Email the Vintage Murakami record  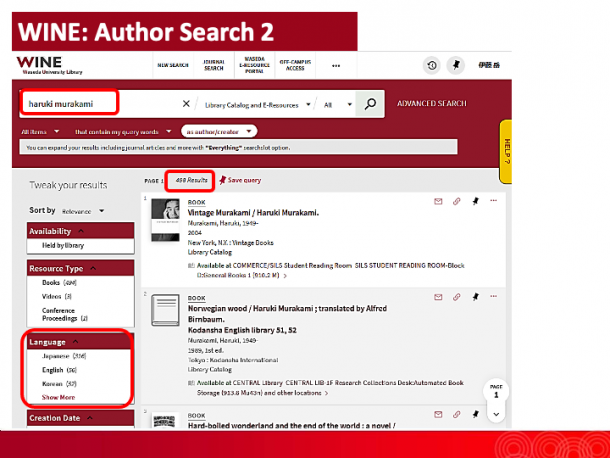point(438,201)
